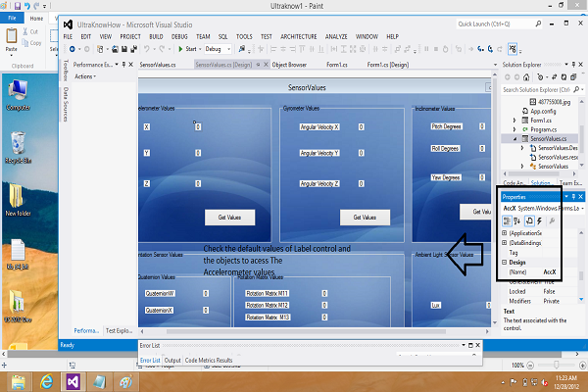Select the Angular Velocity X label

click(x=319, y=127)
